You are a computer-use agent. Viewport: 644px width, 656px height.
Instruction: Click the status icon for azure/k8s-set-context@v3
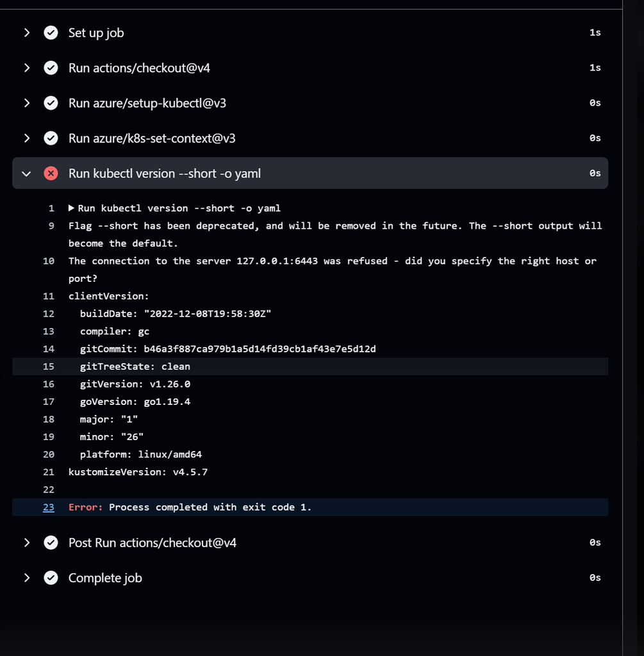[x=51, y=138]
